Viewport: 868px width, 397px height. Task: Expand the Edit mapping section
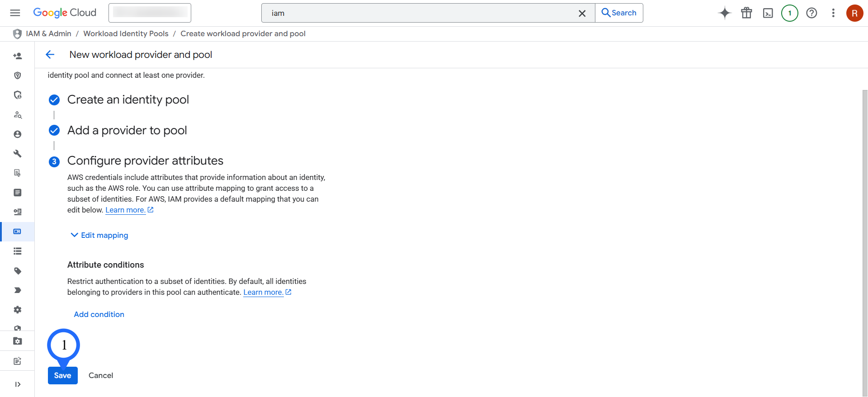click(99, 235)
